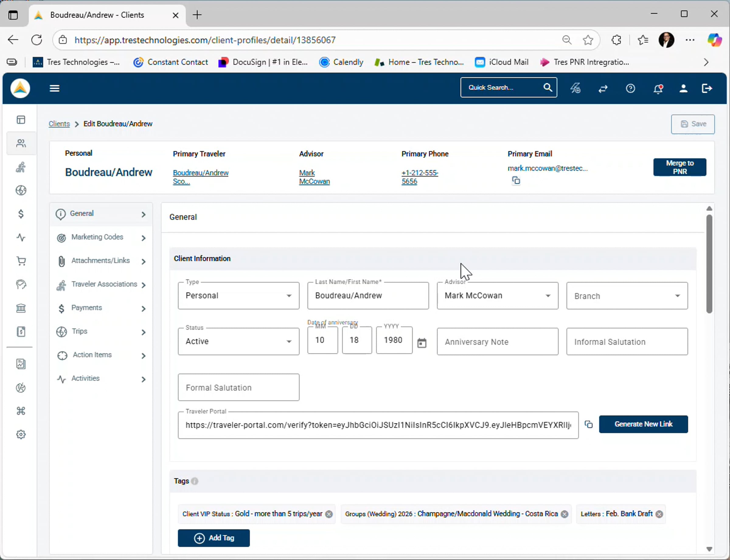Viewport: 730px width, 560px height.
Task: Copy the Traveler Portal link
Action: click(589, 424)
